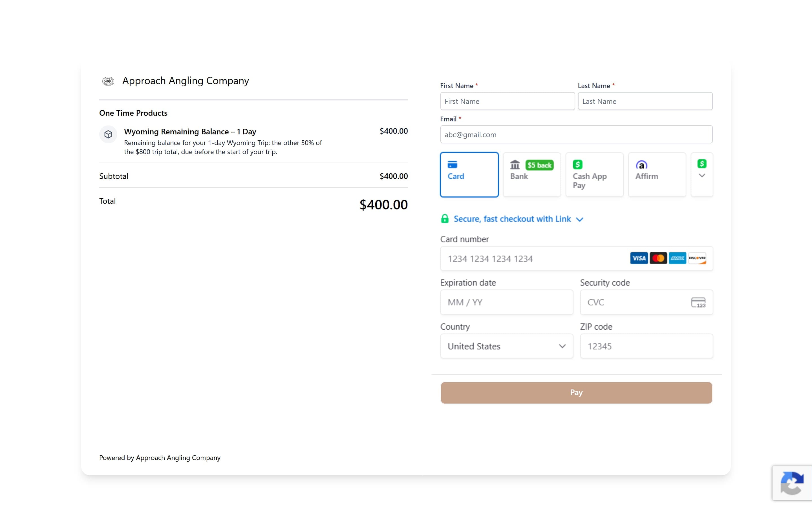Click into the Card number field
812x508 pixels.
tap(577, 258)
